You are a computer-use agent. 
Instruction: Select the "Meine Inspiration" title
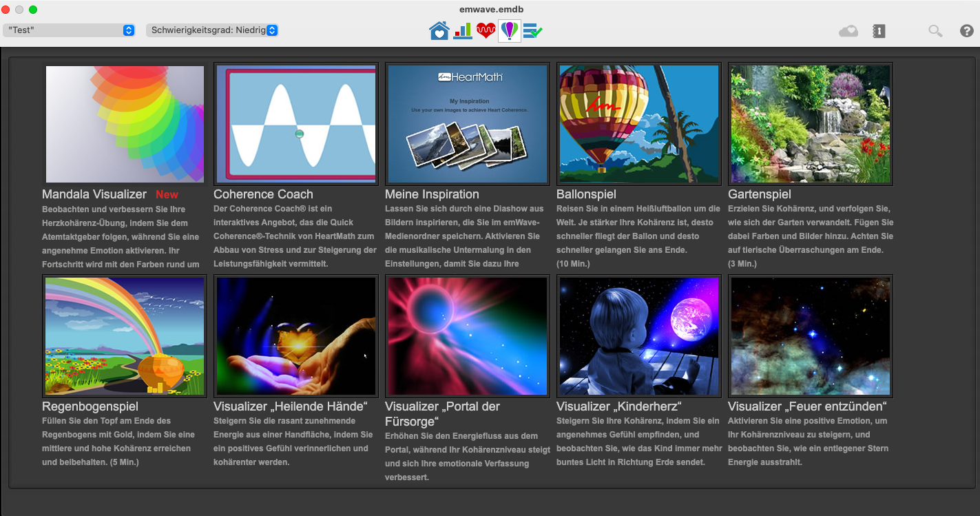point(432,194)
